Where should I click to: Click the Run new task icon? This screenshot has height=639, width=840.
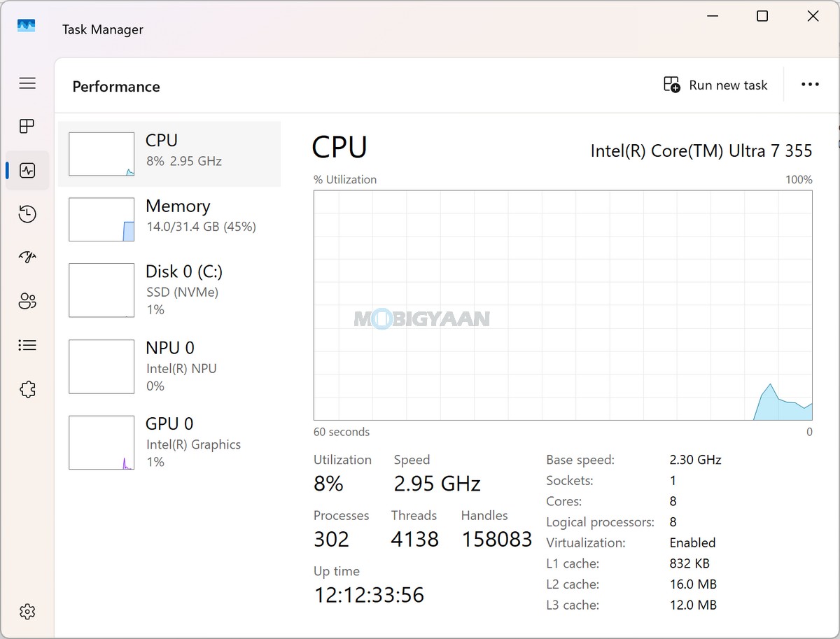pyautogui.click(x=672, y=85)
